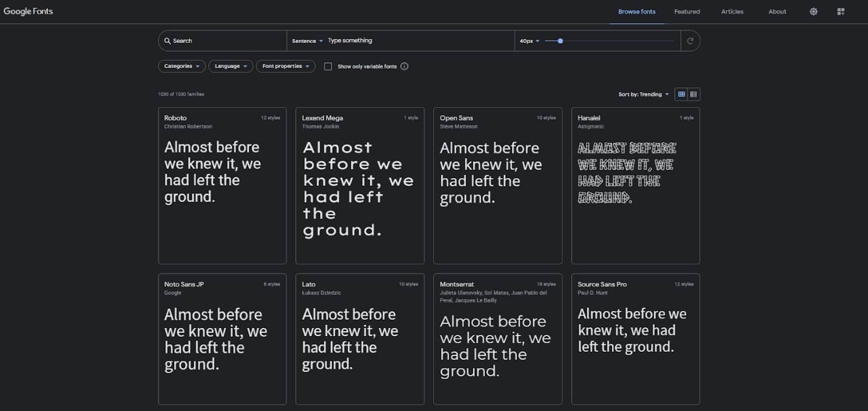
Task: Open variable fonts info icon
Action: (404, 66)
